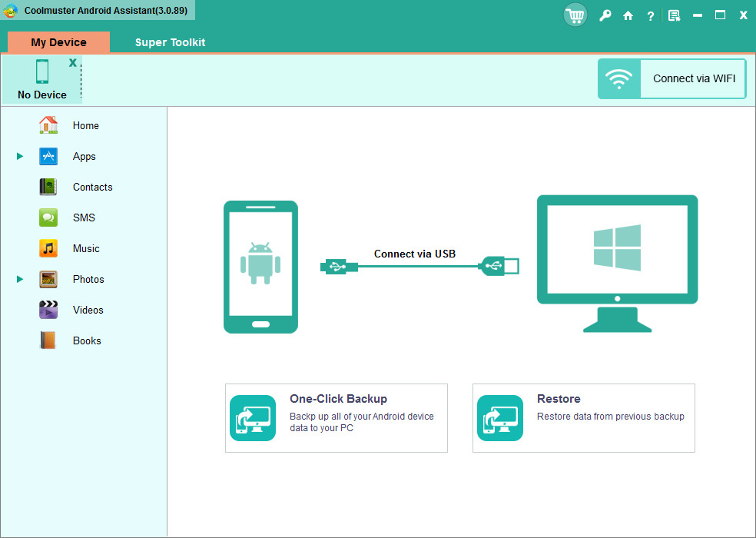This screenshot has height=538, width=756.
Task: Close the No Device tab with its X
Action: tap(73, 63)
